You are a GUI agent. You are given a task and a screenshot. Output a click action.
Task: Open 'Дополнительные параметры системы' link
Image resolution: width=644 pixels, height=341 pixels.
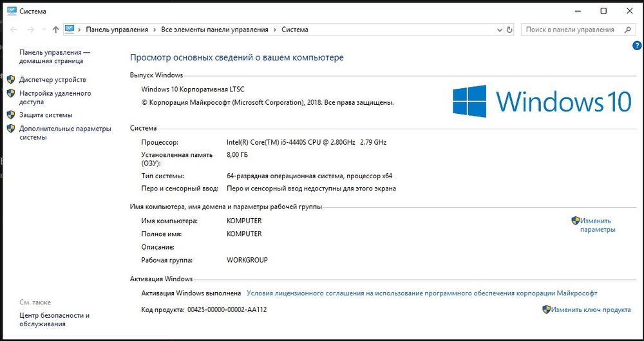[x=65, y=133]
